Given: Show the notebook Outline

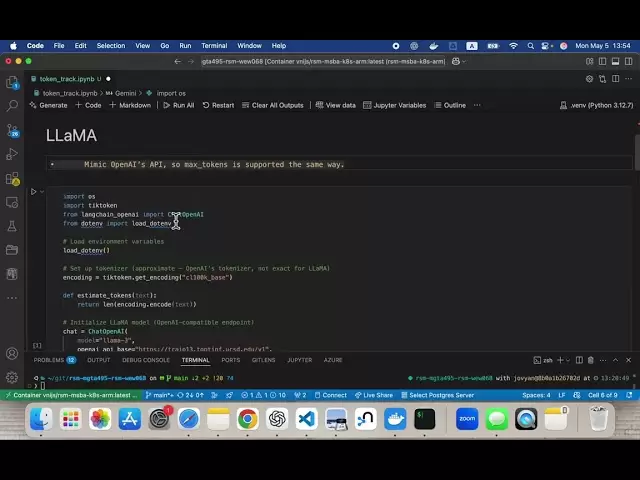Looking at the screenshot, I should (x=450, y=105).
